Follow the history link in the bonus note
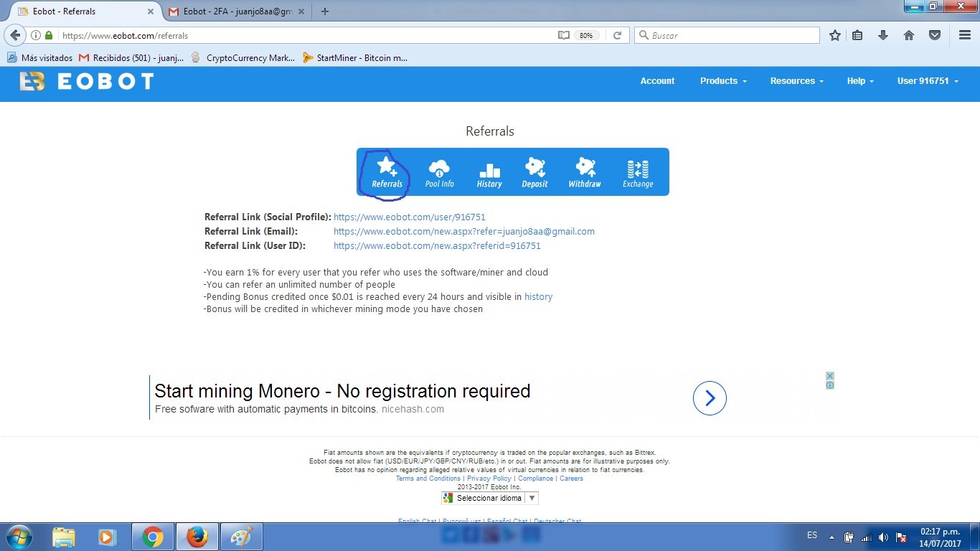This screenshot has height=551, width=980. 538,296
